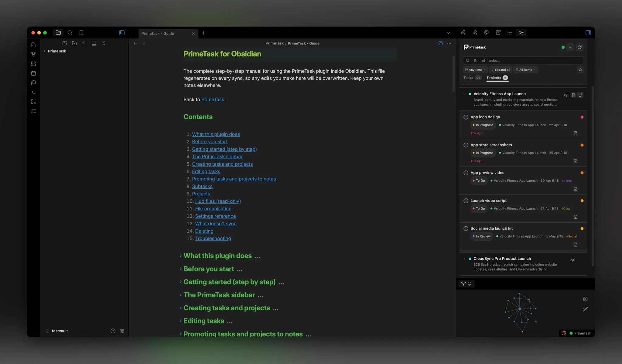622x364 pixels.
Task: Click the graph animate wand icon
Action: [x=585, y=309]
